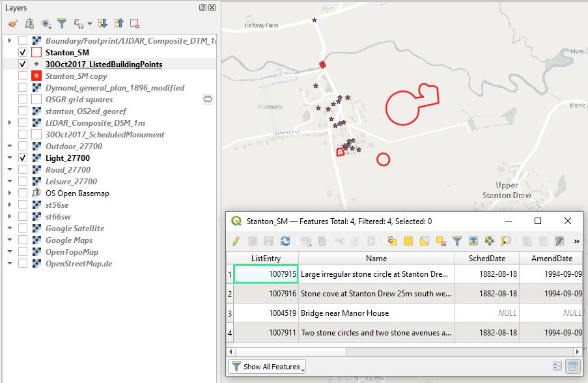
Task: Reload the attribute table with refresh icon
Action: [285, 241]
